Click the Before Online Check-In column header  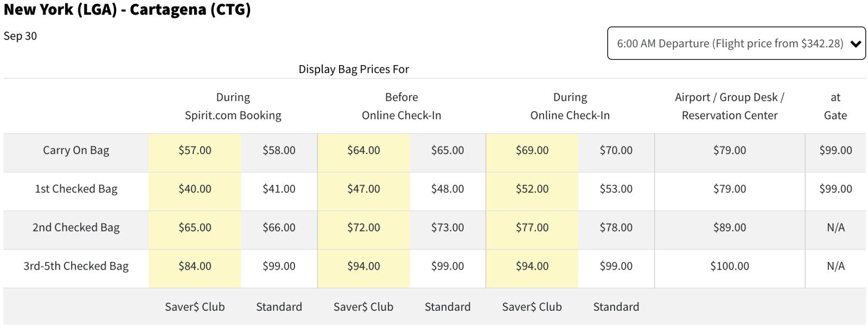(401, 106)
